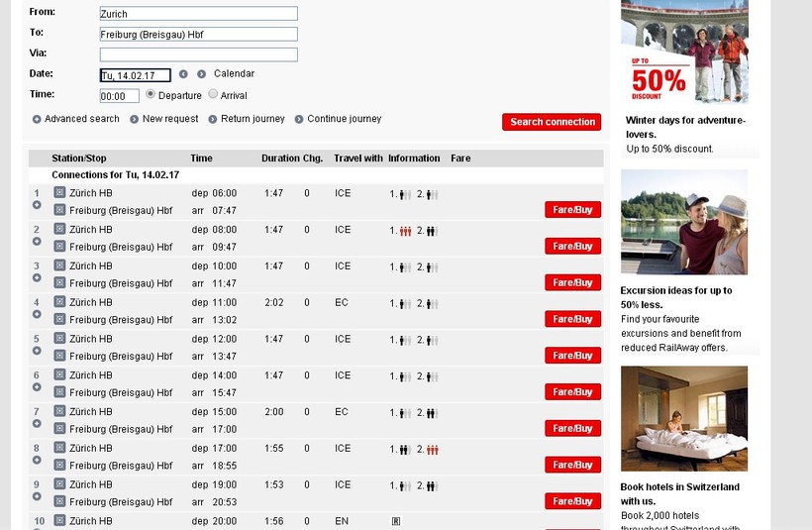Expand details of connection 2
The width and height of the screenshot is (812, 530).
[x=37, y=242]
